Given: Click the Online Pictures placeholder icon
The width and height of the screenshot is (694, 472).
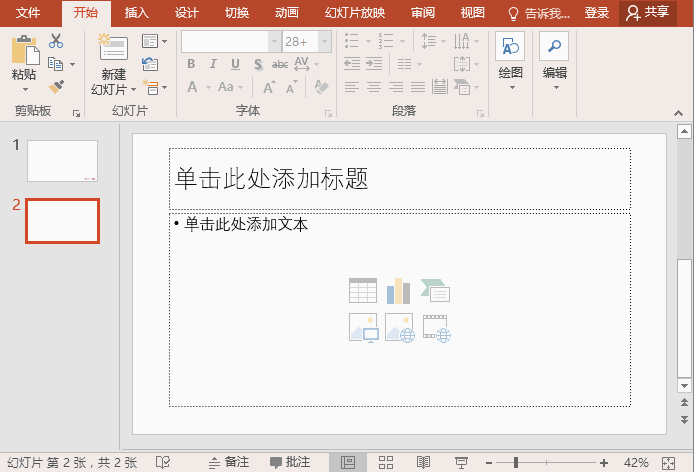Looking at the screenshot, I should click(x=400, y=328).
